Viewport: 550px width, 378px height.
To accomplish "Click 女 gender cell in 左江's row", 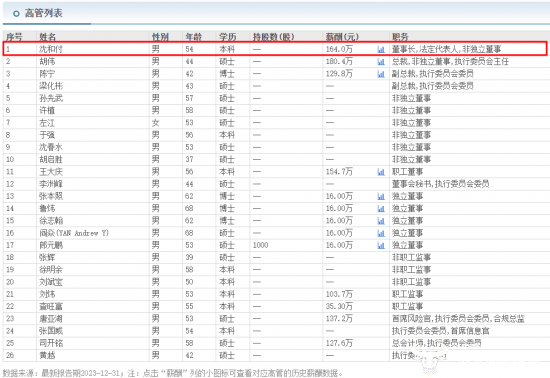I will click(x=155, y=123).
